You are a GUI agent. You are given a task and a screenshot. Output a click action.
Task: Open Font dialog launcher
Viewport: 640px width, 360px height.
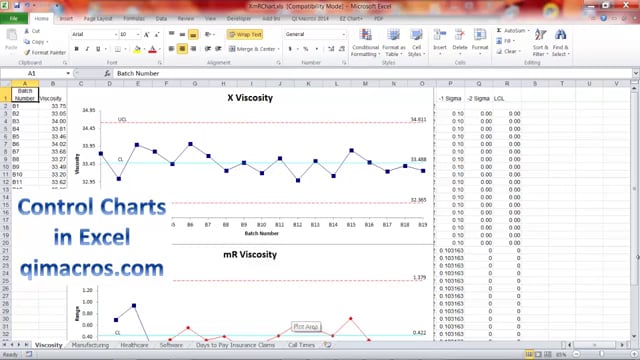(x=160, y=63)
